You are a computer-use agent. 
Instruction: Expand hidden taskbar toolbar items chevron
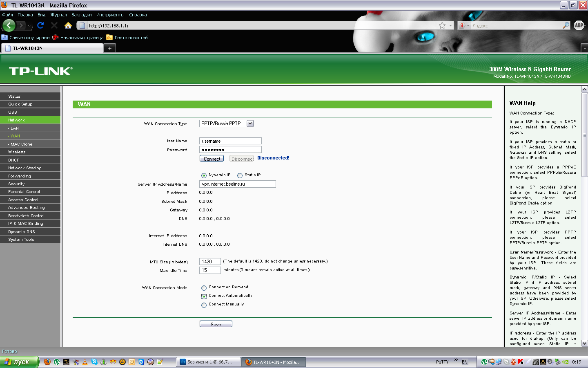click(456, 360)
